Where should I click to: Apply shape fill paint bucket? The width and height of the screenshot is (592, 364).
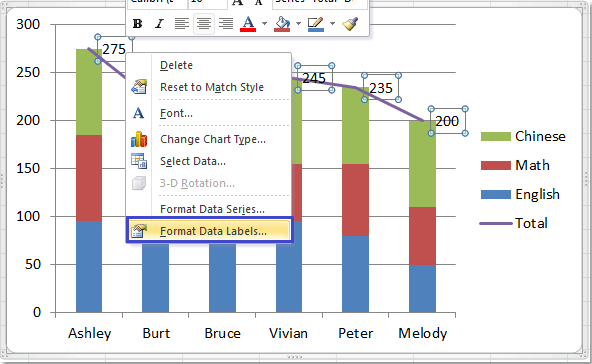click(x=282, y=24)
